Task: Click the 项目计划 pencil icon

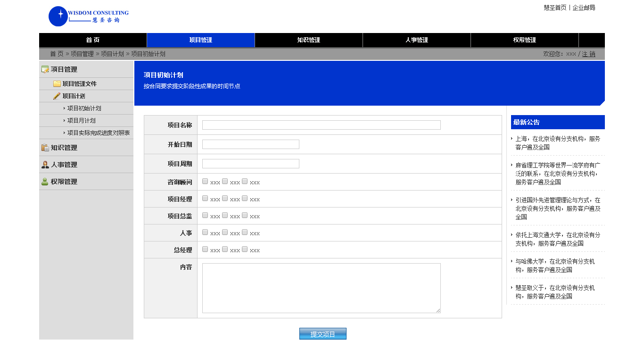Action: coord(57,96)
